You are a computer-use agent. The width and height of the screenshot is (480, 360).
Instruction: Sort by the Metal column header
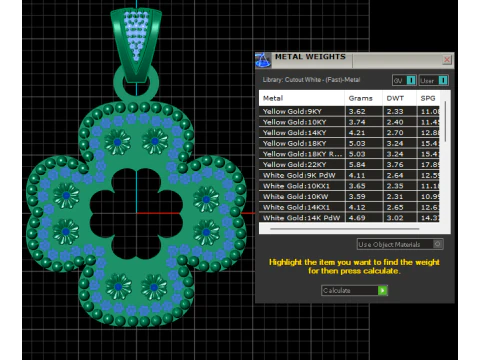tap(302, 98)
